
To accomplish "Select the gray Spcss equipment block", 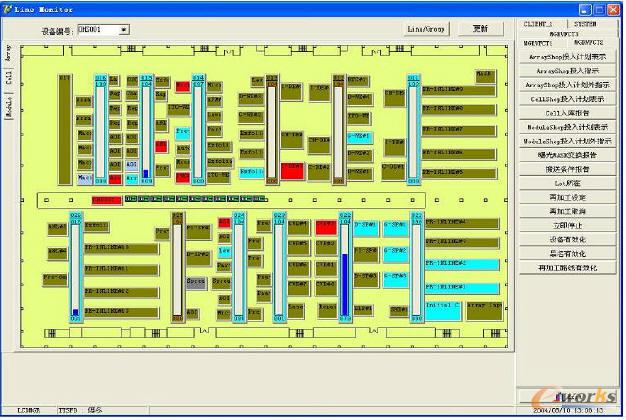I will point(196,282).
